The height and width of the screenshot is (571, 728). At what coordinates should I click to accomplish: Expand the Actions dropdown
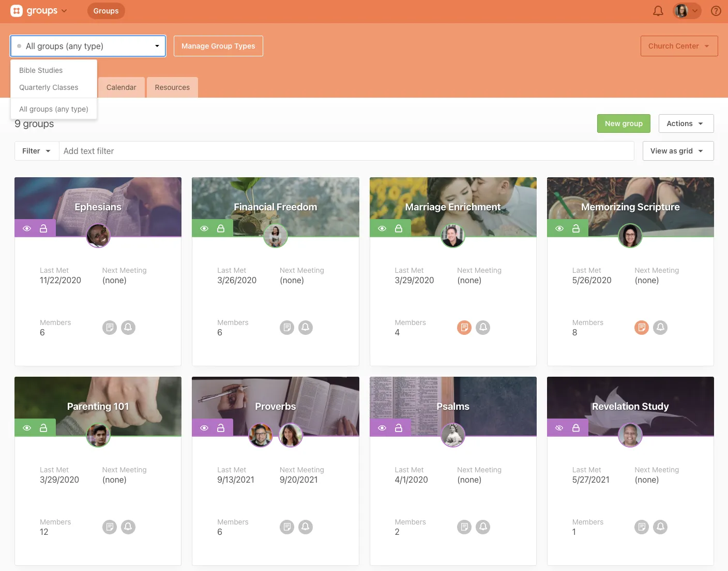click(x=686, y=124)
